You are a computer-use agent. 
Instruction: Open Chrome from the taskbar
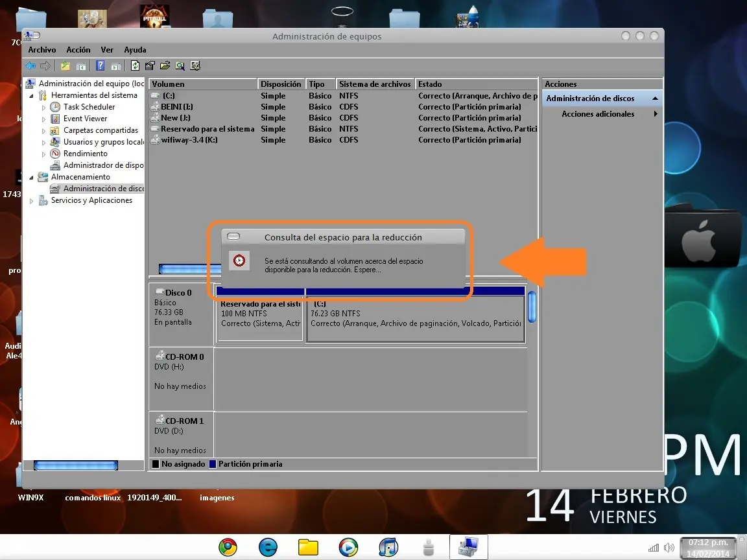(x=228, y=547)
